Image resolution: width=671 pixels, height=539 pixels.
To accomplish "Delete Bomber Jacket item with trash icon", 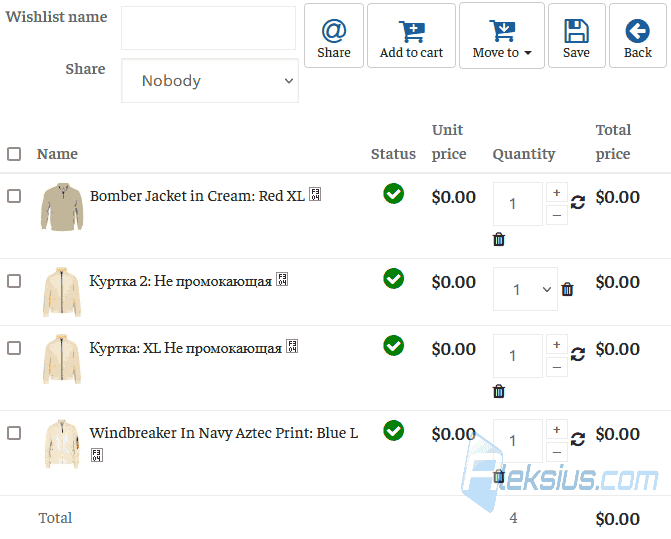I will (499, 239).
